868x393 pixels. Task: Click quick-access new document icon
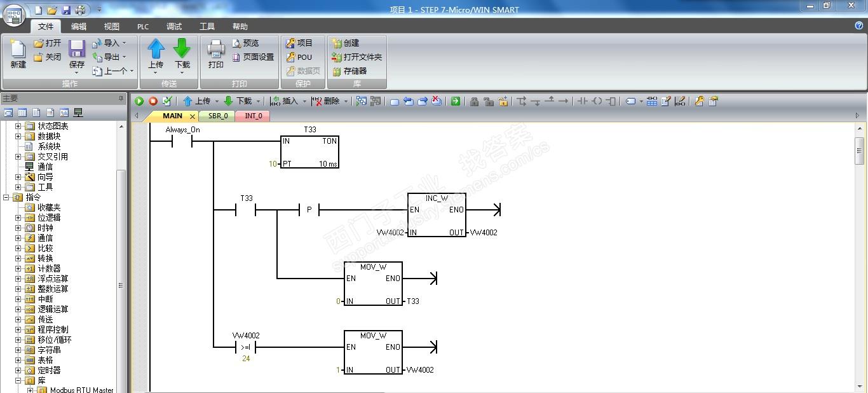[x=38, y=10]
